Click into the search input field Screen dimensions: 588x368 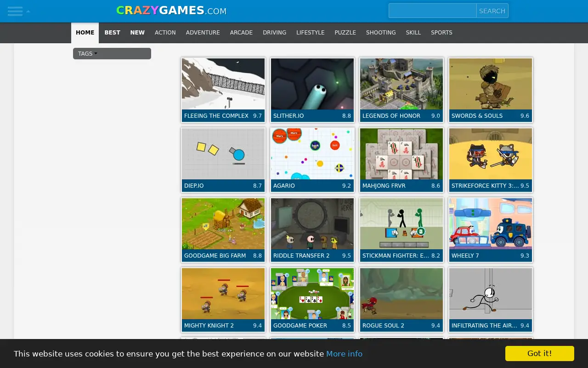432,11
